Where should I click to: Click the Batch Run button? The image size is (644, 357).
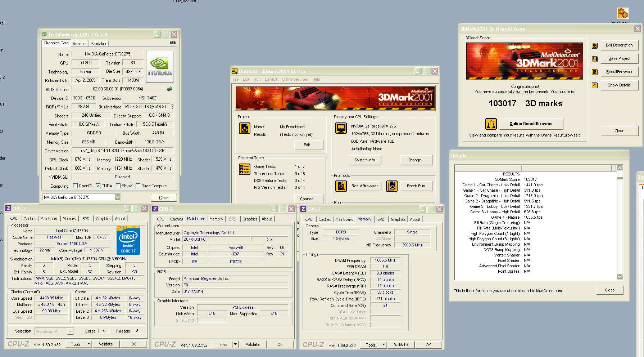[x=416, y=186]
